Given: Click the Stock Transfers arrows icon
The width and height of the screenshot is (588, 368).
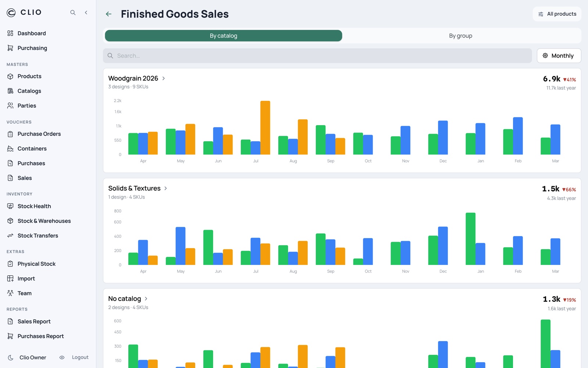Looking at the screenshot, I should [x=10, y=236].
